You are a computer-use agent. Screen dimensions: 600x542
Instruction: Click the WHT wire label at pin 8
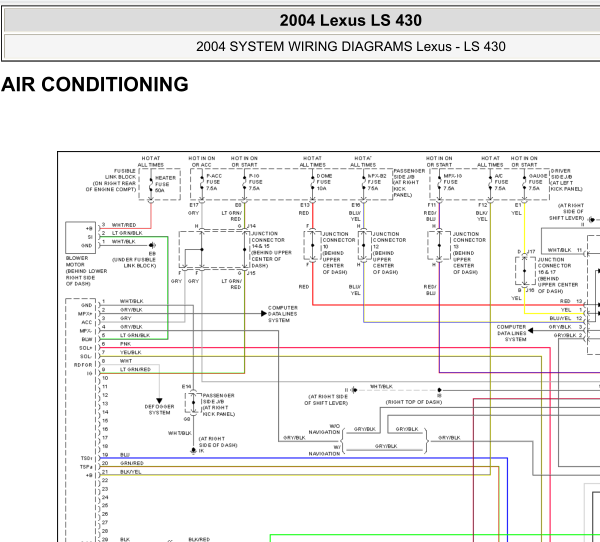point(126,361)
